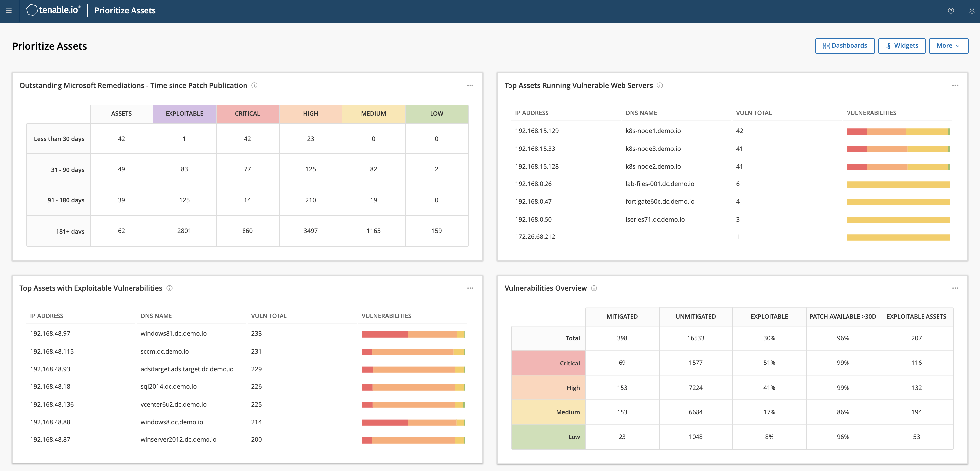Select IP address 192.168.48.97
This screenshot has height=471, width=980.
coord(50,333)
